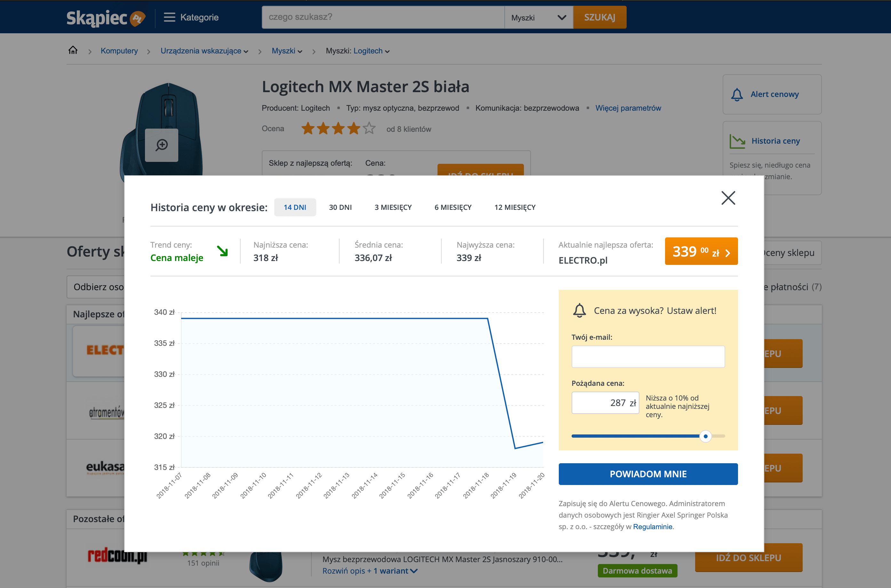Image resolution: width=891 pixels, height=588 pixels.
Task: Open the Historia ceny link
Action: click(x=775, y=141)
